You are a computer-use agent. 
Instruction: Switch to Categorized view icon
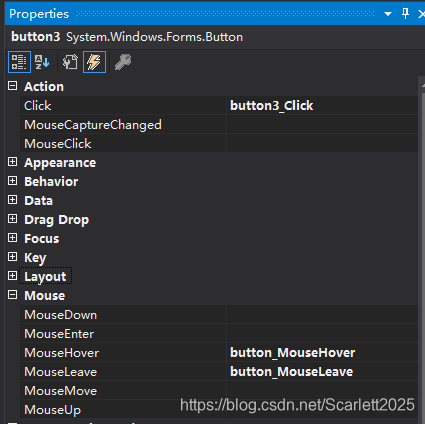(x=19, y=62)
